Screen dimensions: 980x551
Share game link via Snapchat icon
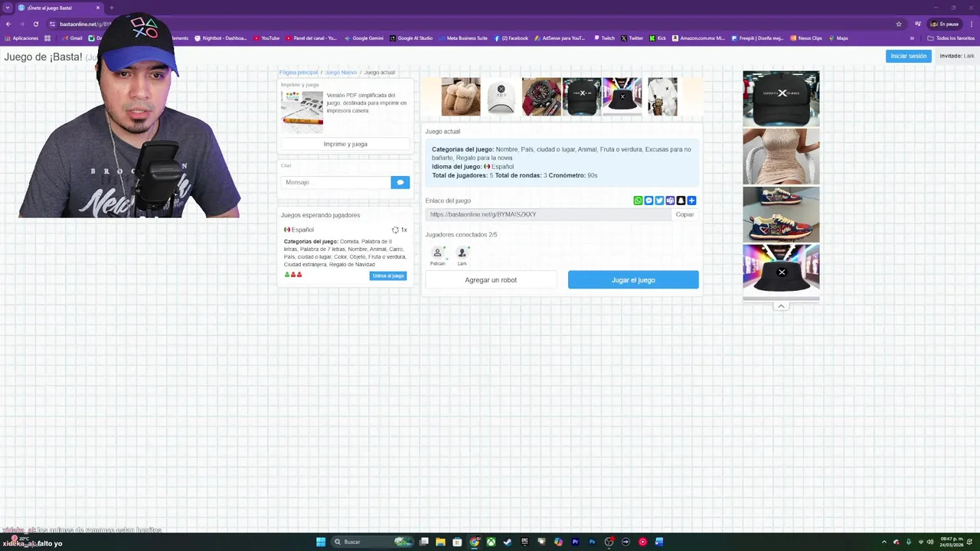click(x=681, y=201)
